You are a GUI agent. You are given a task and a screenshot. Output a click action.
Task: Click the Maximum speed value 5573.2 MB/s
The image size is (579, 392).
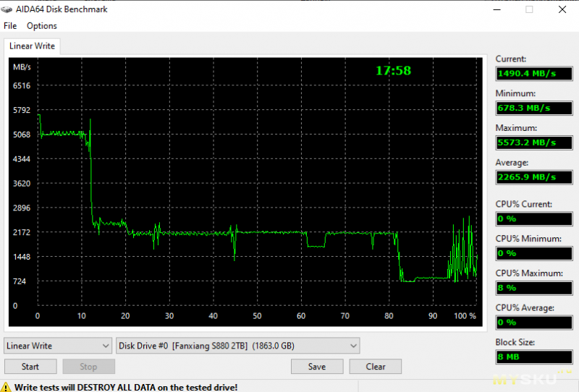534,142
